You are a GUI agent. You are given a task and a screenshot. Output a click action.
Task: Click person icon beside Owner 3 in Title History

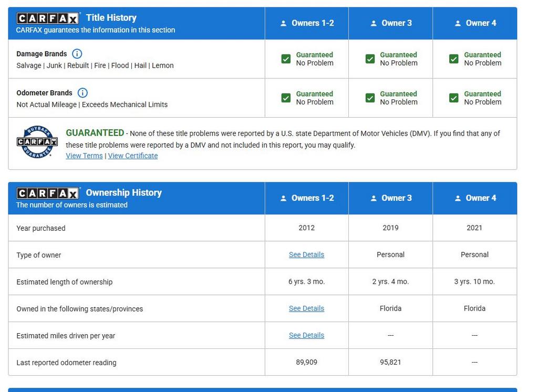coord(374,23)
